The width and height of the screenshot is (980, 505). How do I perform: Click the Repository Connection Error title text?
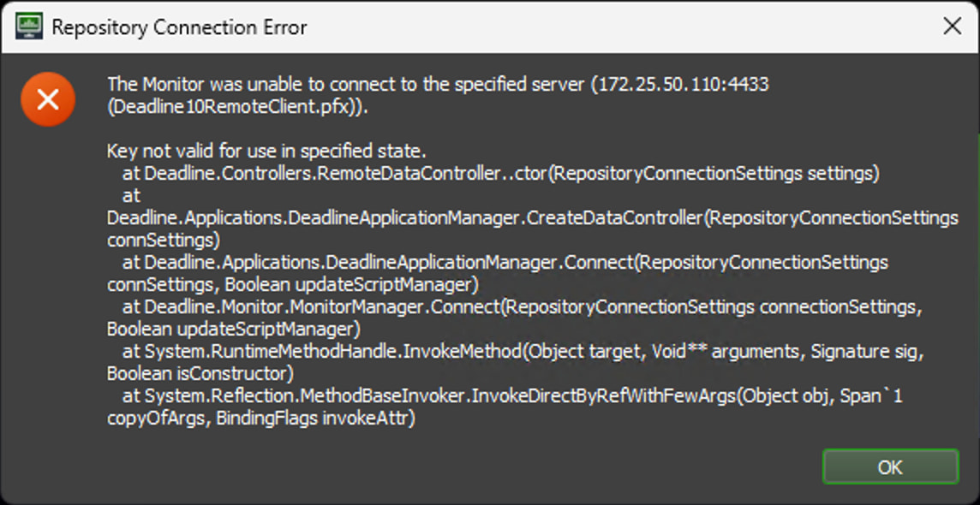coord(179,27)
